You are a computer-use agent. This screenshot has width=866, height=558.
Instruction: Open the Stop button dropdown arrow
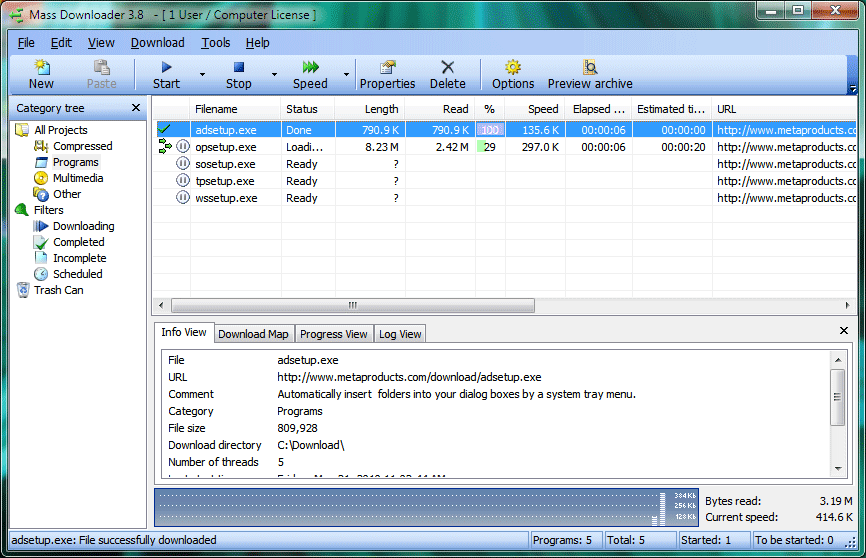coord(274,75)
